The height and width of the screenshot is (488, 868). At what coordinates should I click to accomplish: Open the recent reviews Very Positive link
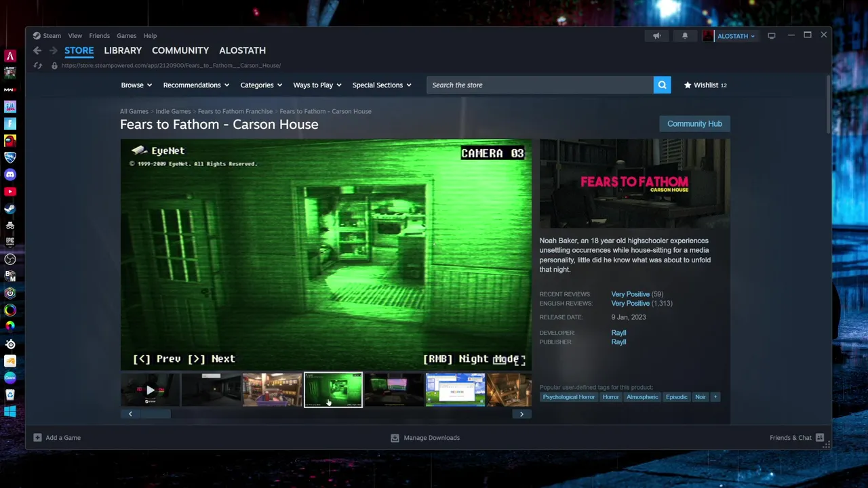(x=630, y=294)
